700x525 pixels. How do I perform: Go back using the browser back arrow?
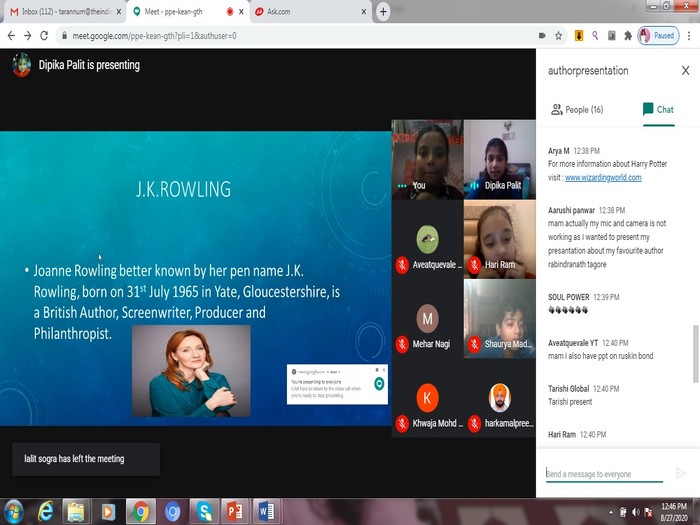(x=11, y=36)
